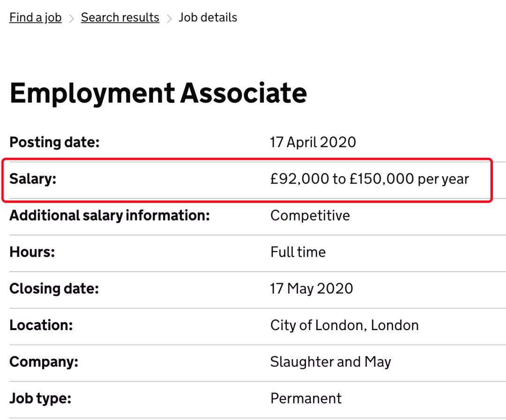Click the 17 April 2020 value
This screenshot has height=420, width=506.
coord(313,142)
